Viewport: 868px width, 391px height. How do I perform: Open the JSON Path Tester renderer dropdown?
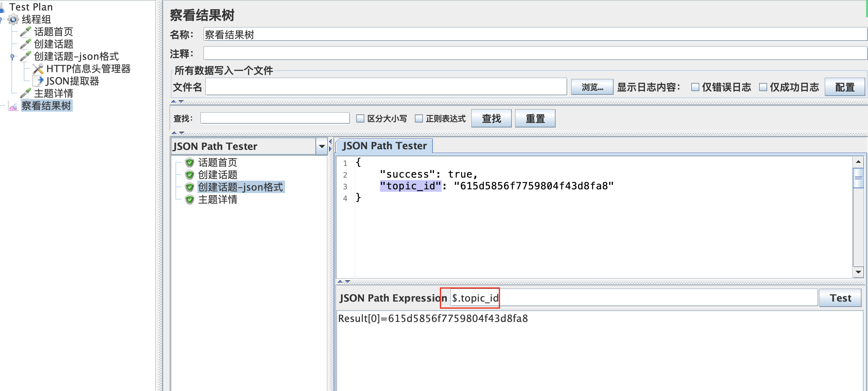(x=321, y=146)
